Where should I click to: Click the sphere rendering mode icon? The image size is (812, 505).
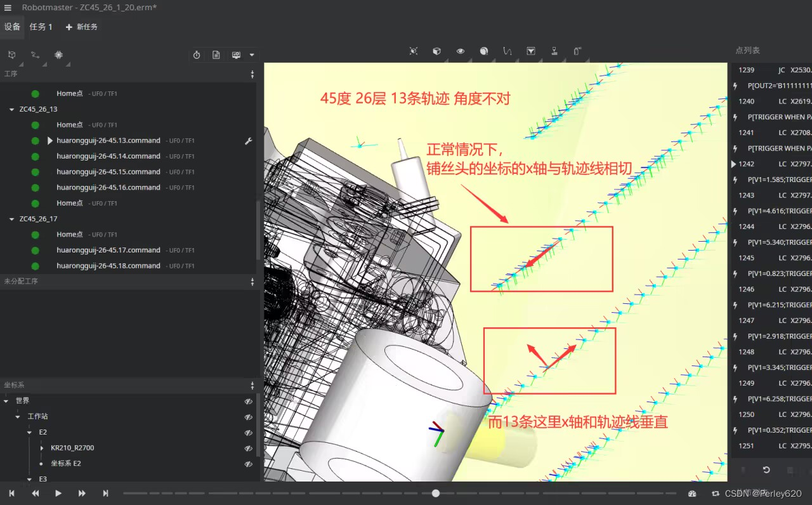click(484, 51)
